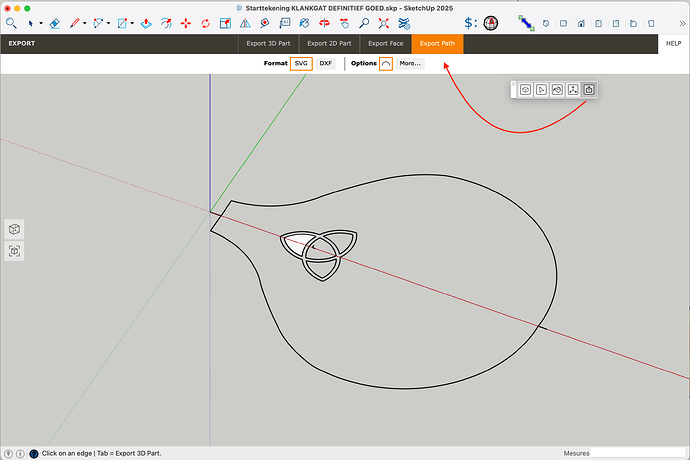Screen dimensions: 690x460
Task: Select the Move tool with red arrows
Action: [x=186, y=23]
